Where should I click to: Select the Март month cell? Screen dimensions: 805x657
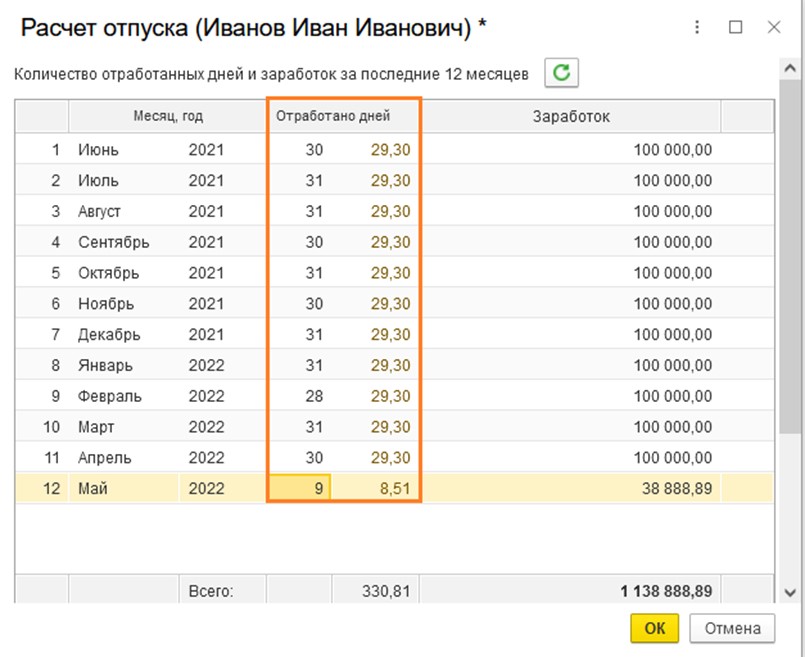124,427
